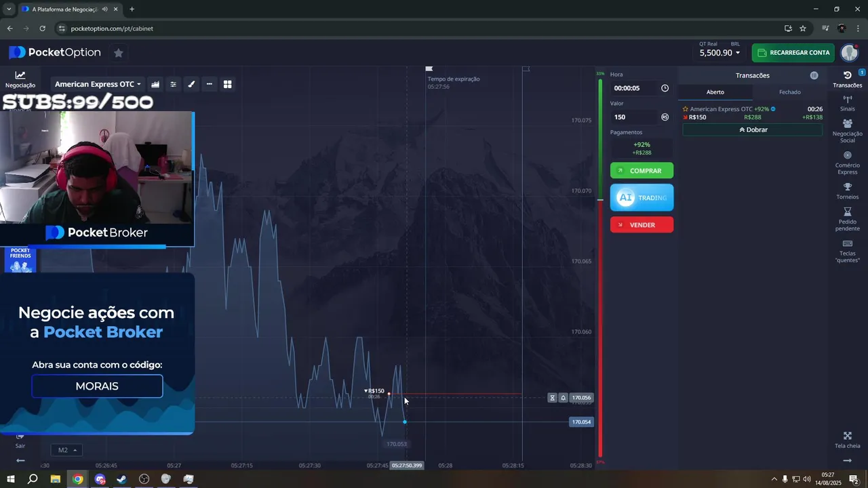Click the green COMPRAR button

pos(642,171)
